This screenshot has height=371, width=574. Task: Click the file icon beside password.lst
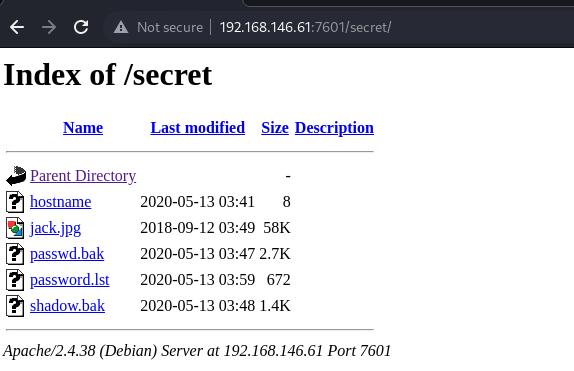tap(15, 280)
